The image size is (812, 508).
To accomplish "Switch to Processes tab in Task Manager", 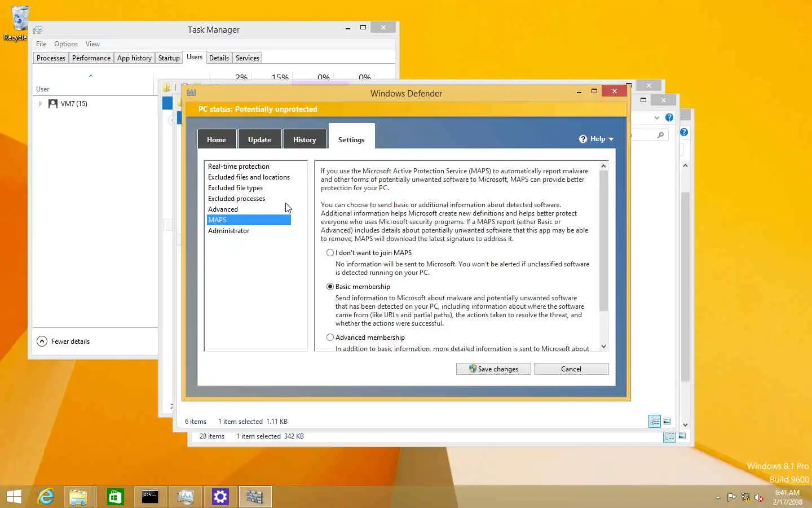I will tap(51, 58).
